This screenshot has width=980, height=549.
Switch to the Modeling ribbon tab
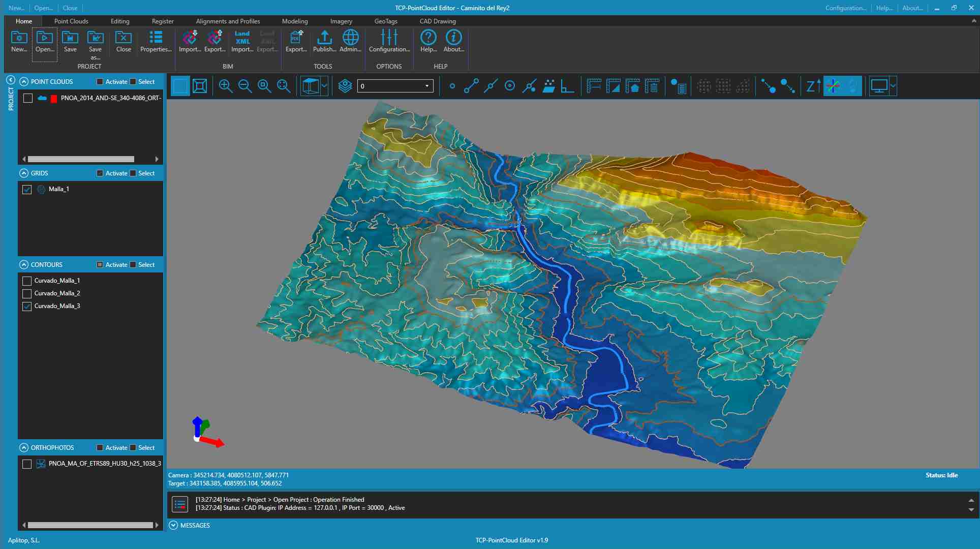[295, 21]
